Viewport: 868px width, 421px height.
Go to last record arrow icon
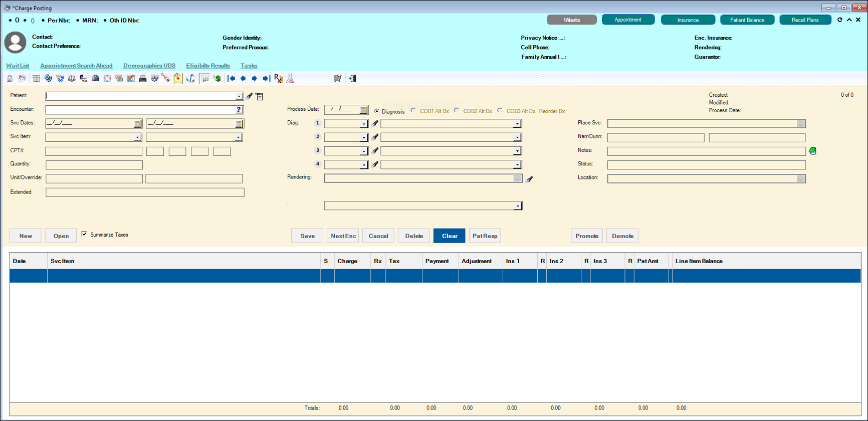tap(266, 78)
